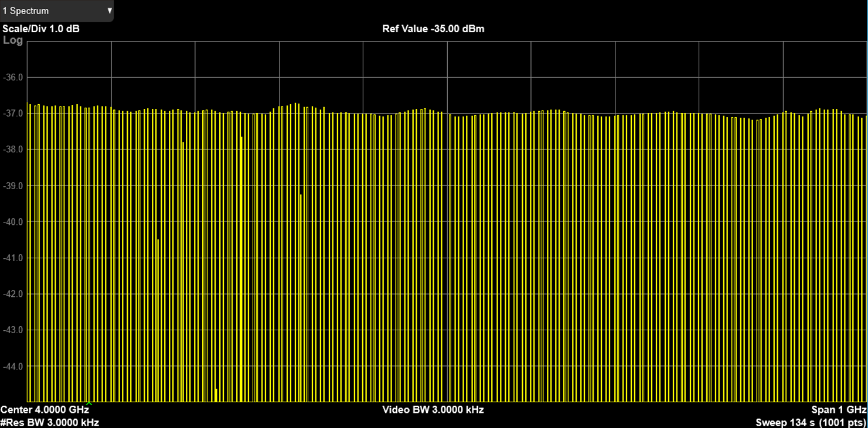Click the Span 1 GHz readout
Image resolution: width=868 pixels, height=428 pixels.
pos(838,409)
